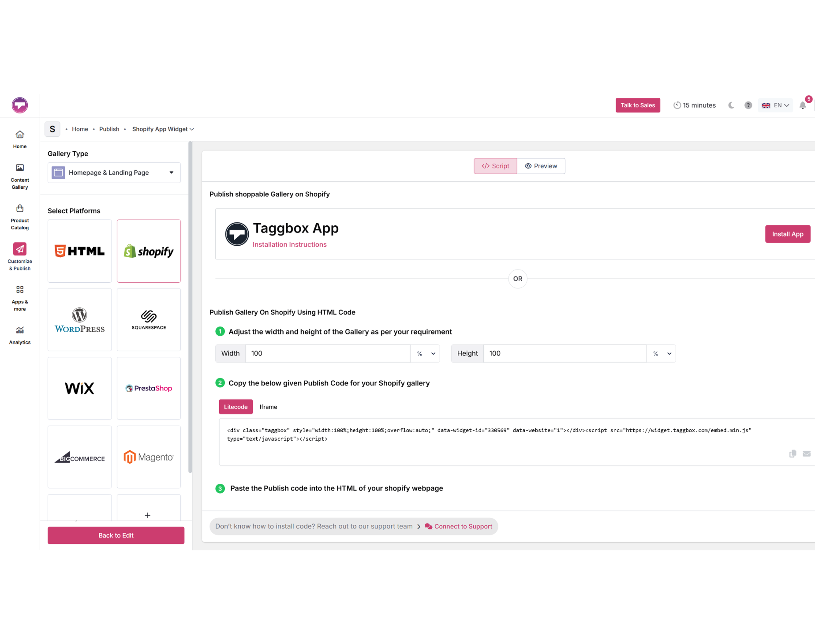Copy the publish code with the copy icon
The height and width of the screenshot is (644, 815).
click(793, 453)
